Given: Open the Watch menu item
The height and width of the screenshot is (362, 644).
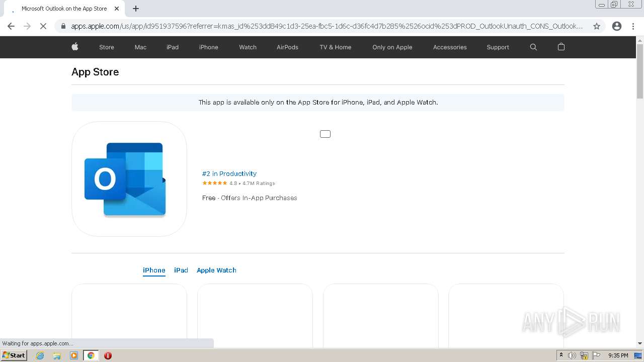Looking at the screenshot, I should tap(248, 47).
